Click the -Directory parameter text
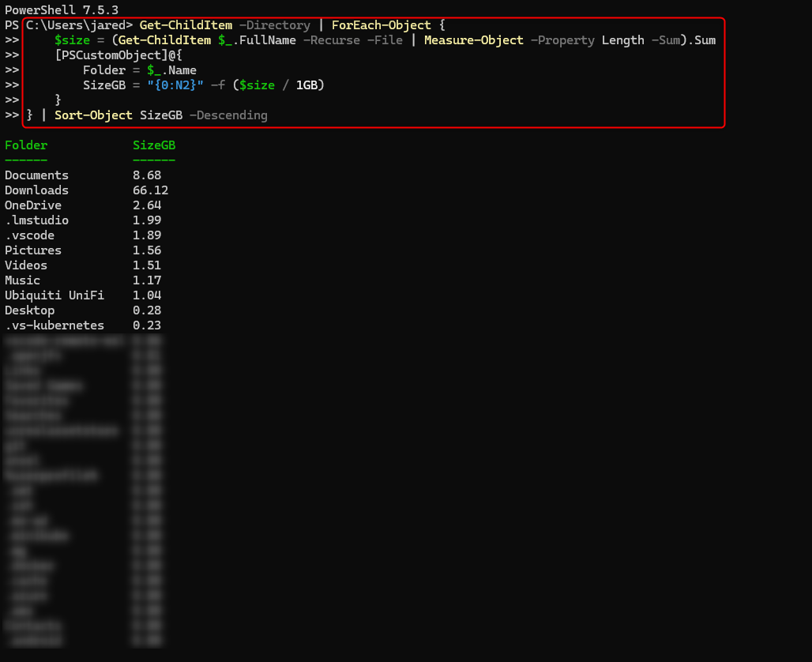This screenshot has height=662, width=812. [274, 24]
